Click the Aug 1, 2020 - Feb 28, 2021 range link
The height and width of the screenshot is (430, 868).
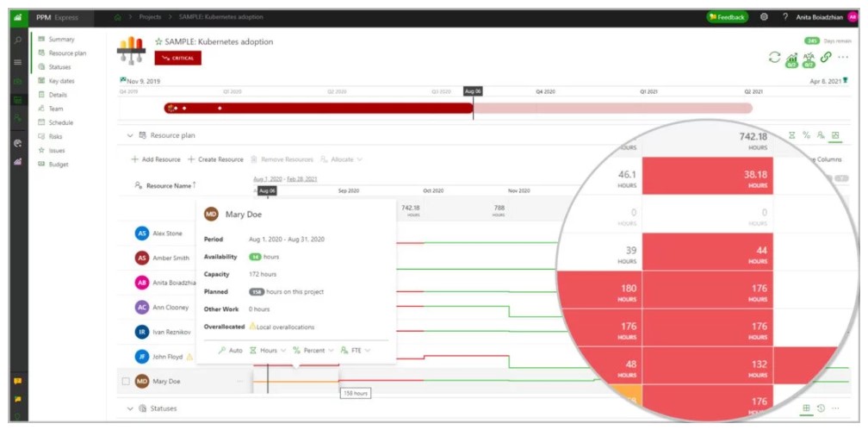(x=285, y=179)
